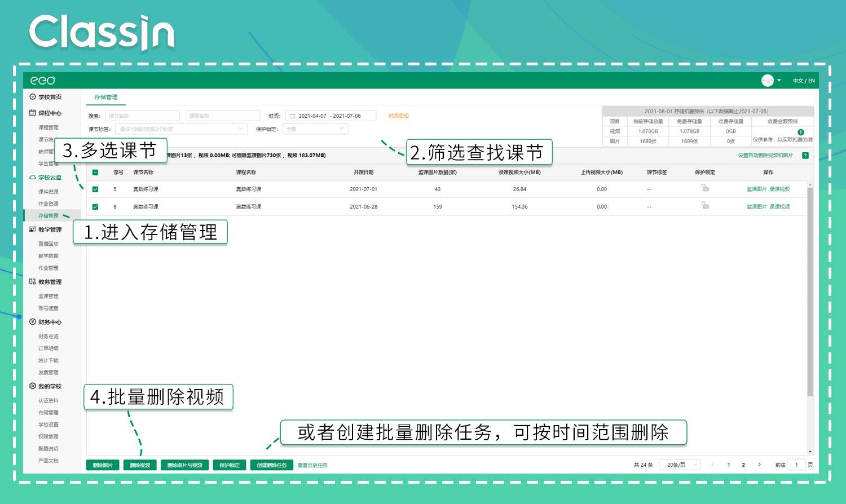Open 直播回放 under 教学管理

coord(49,244)
